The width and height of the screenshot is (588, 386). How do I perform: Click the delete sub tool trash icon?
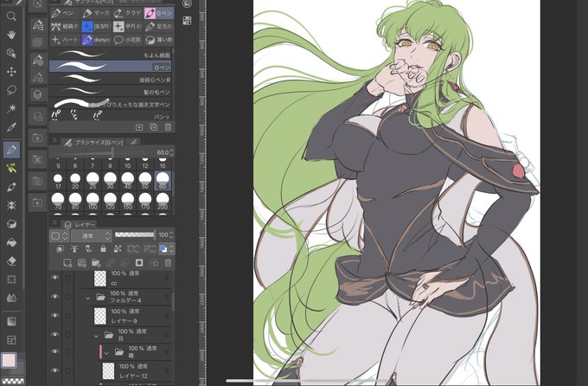coord(168,127)
